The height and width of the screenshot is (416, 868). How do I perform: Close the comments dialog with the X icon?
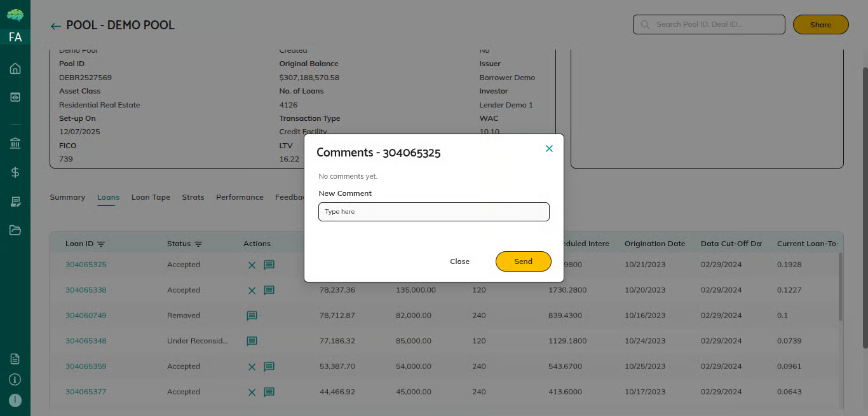coord(549,149)
